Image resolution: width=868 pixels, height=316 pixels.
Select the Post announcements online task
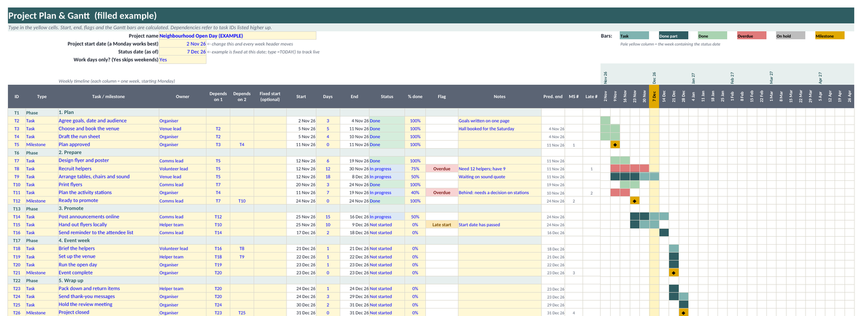point(108,217)
